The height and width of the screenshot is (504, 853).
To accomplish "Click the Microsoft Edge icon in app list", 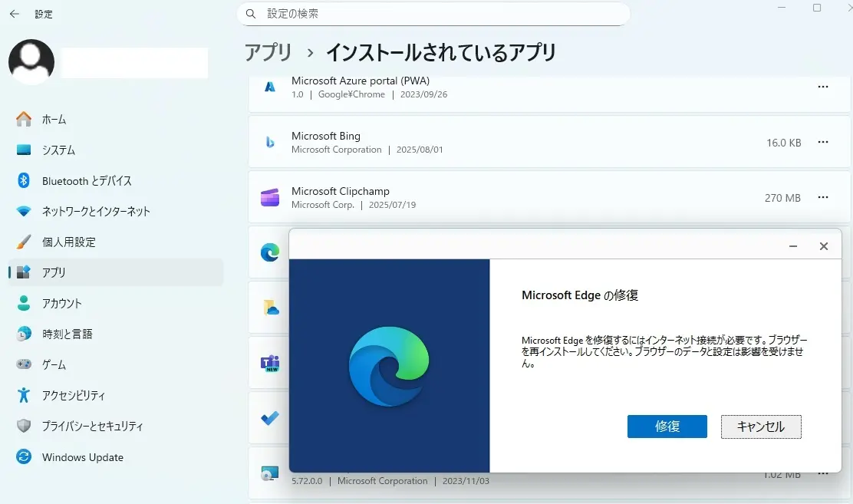I will click(x=270, y=252).
